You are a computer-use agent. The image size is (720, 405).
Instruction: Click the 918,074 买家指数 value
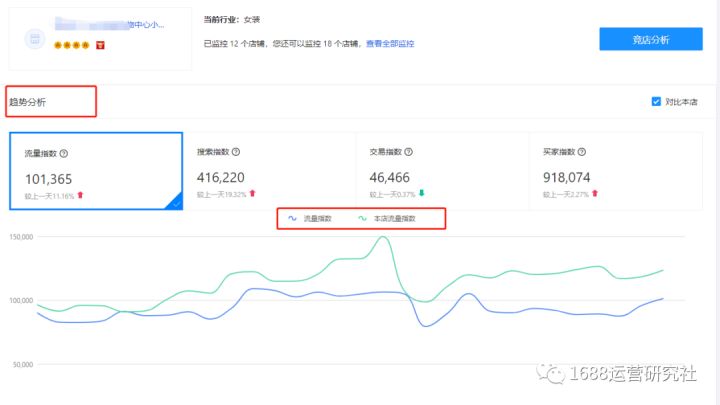click(567, 177)
